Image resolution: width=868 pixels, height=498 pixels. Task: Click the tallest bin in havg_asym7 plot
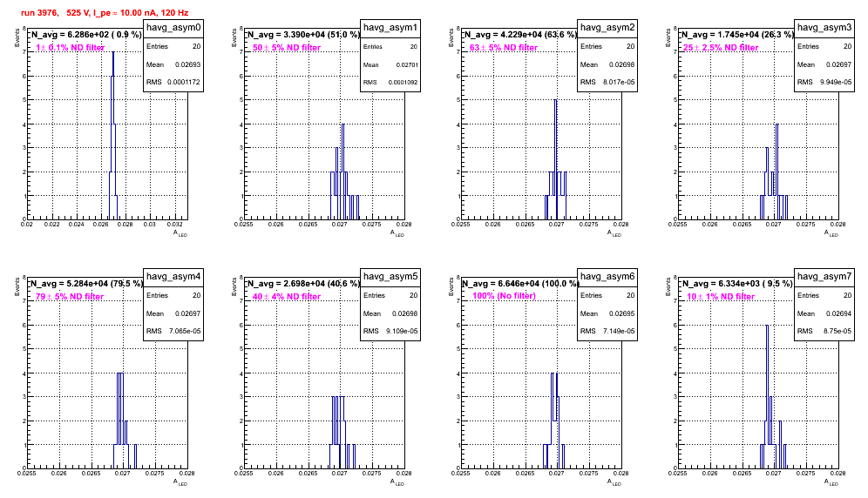(767, 326)
